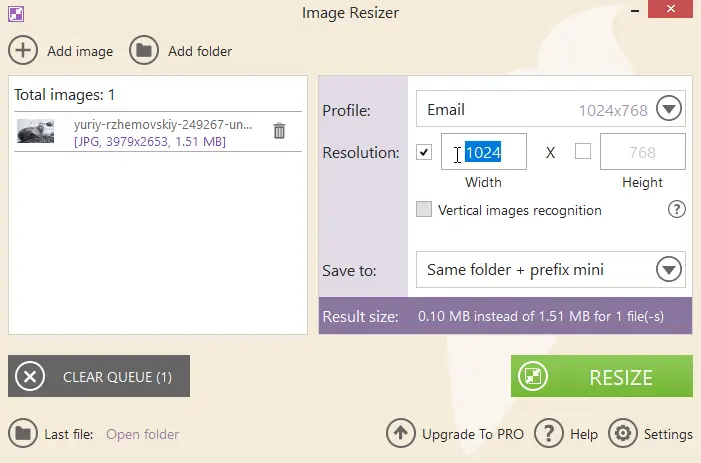Click the Open folder link
The height and width of the screenshot is (463, 701).
coord(143,434)
